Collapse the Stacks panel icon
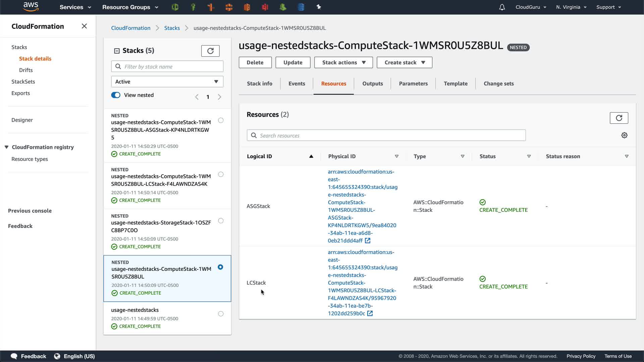This screenshot has height=362, width=644. pyautogui.click(x=117, y=51)
